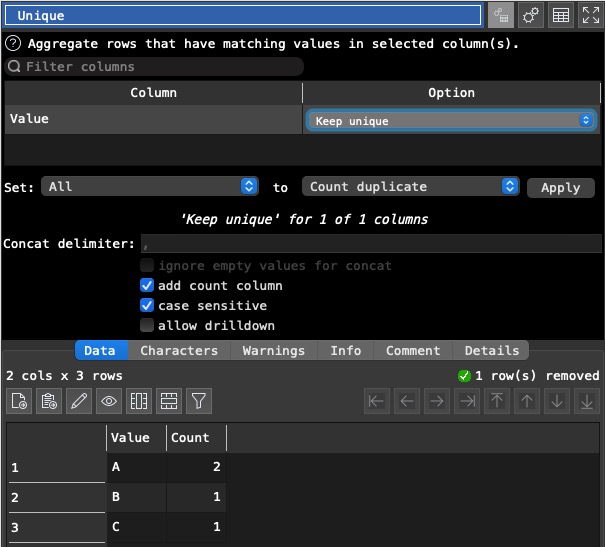Click the expand to fullscreen arrows icon
This screenshot has height=547, width=605.
(x=590, y=15)
